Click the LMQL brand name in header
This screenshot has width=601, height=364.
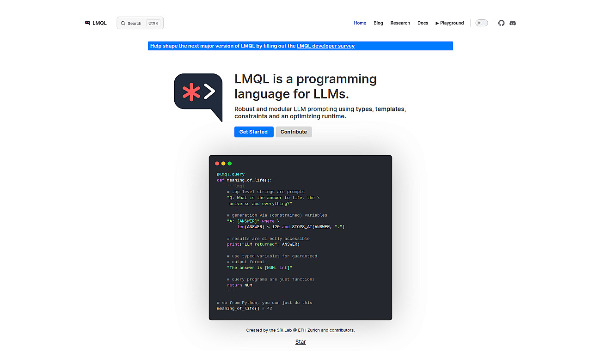99,23
